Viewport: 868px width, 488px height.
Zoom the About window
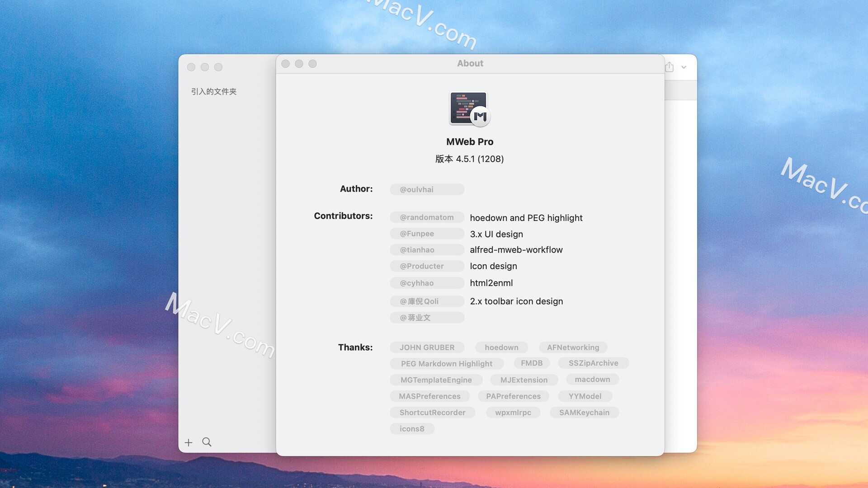pyautogui.click(x=312, y=64)
